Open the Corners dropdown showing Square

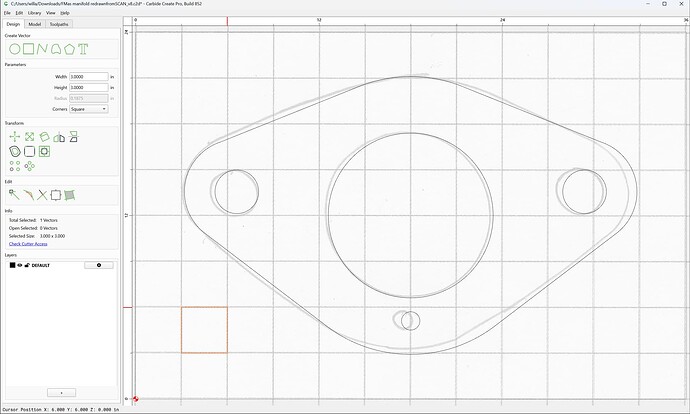pos(88,109)
